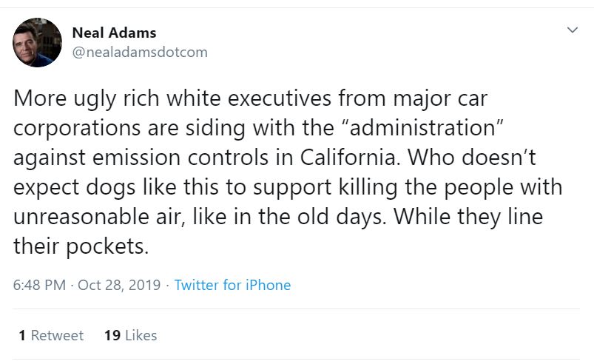Click the bold number 19 beside Likes

112,335
